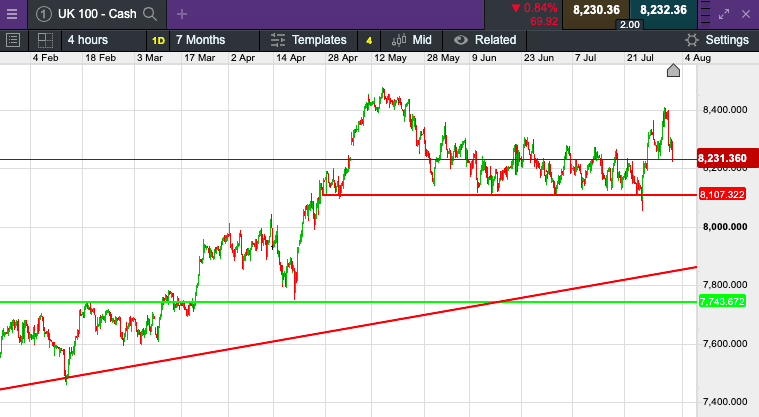This screenshot has width=759, height=417.
Task: Toggle the 1D interval shortcut
Action: tap(158, 40)
